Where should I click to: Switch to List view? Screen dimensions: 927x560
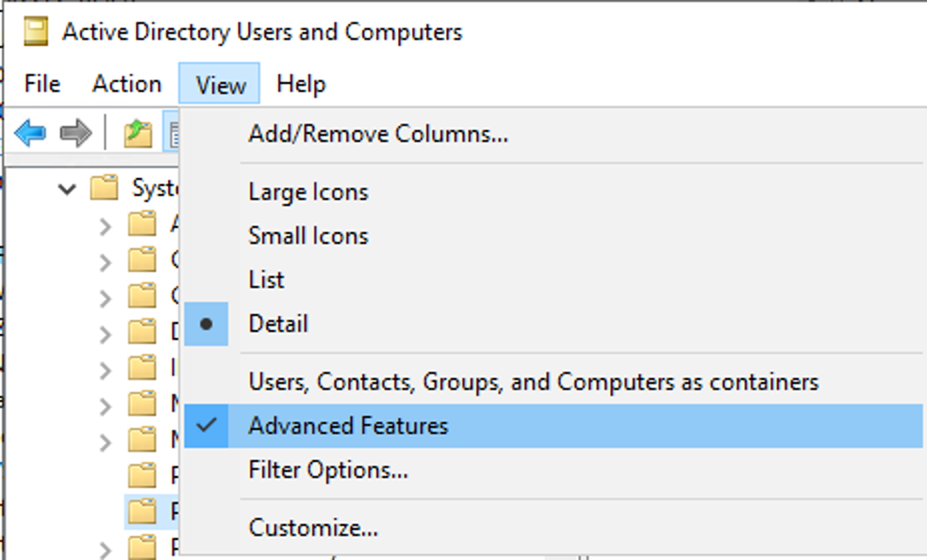[x=553, y=280]
